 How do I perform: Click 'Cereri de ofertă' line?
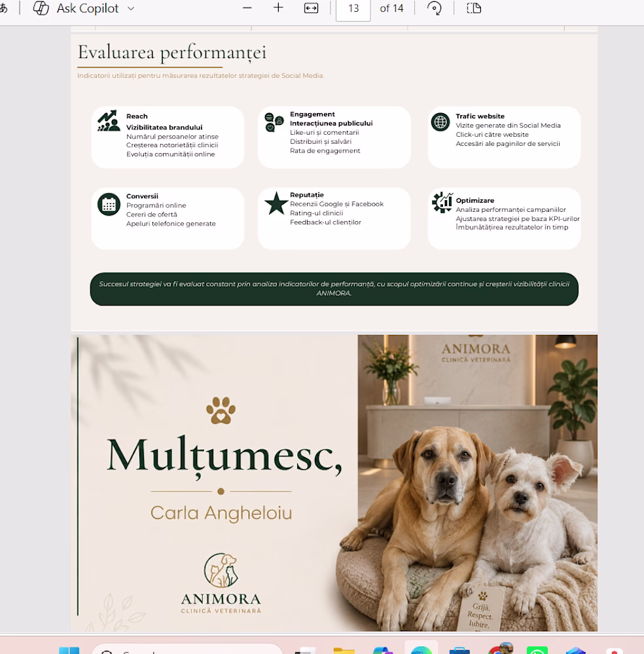[151, 215]
